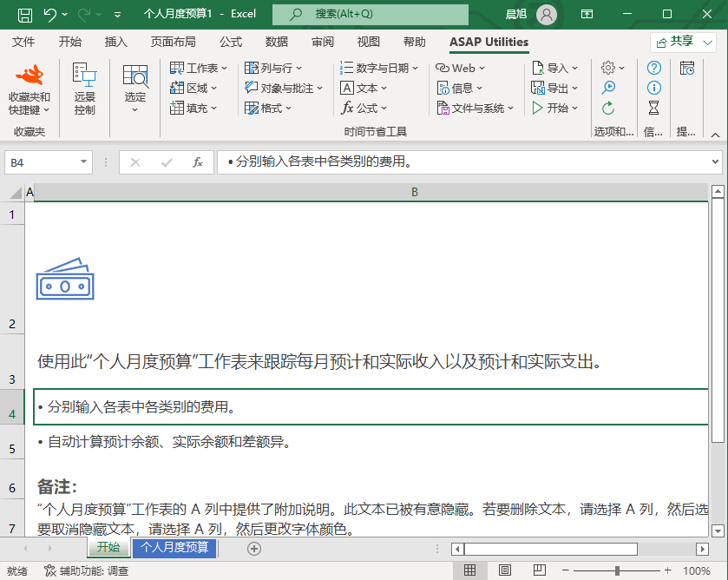Expand the 列与行 menu

point(273,69)
